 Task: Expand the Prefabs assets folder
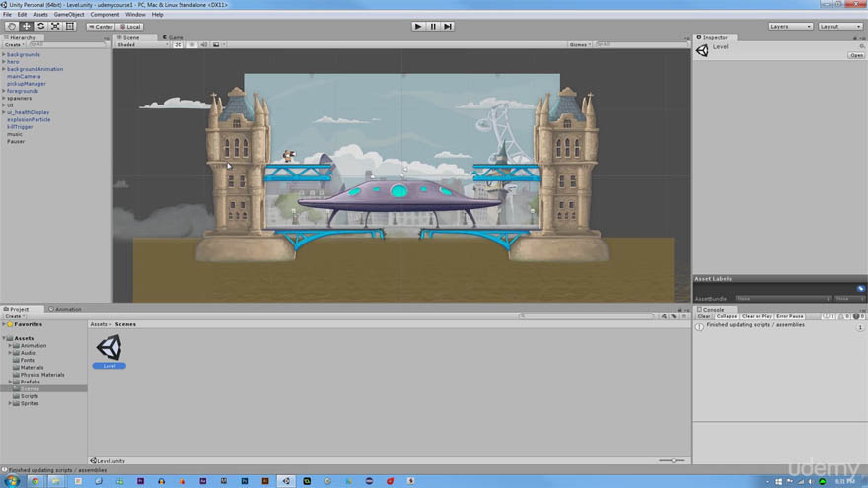(x=10, y=382)
